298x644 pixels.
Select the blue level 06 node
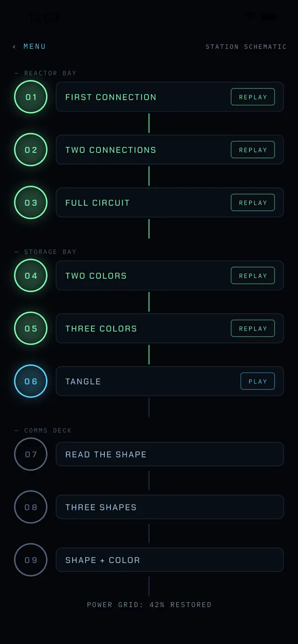click(31, 381)
